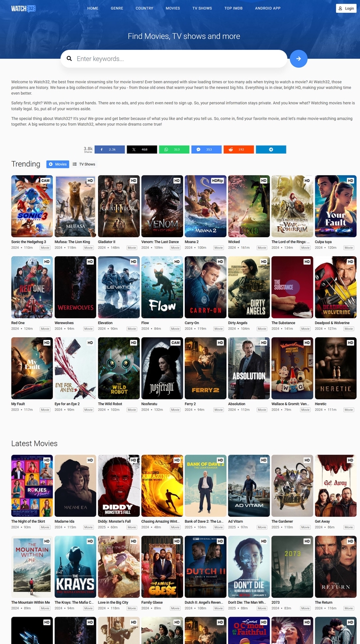Open the Madame Ida poster
360x644 pixels.
point(75,486)
